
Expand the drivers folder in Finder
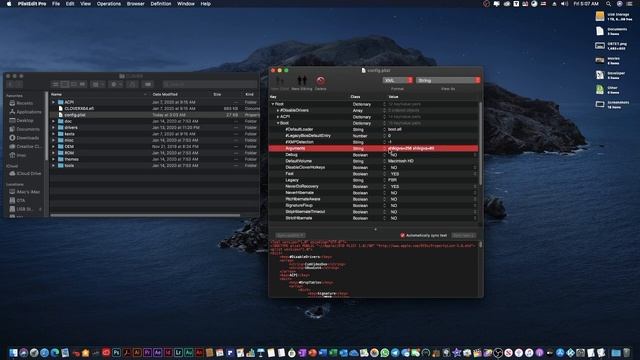click(53, 127)
